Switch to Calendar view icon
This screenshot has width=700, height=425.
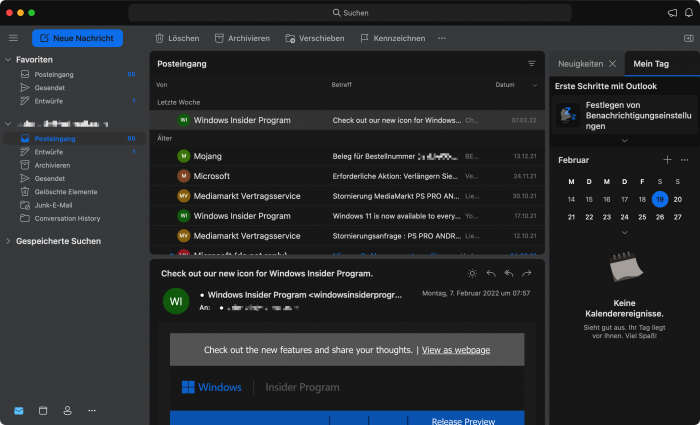[43, 411]
